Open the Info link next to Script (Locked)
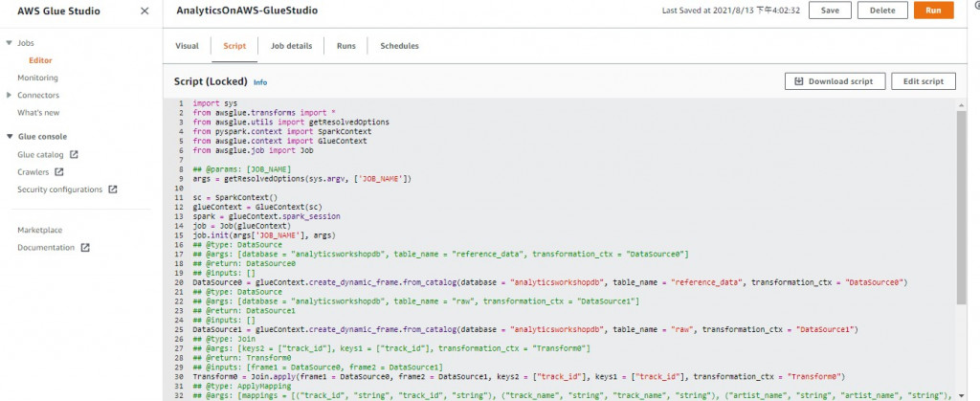 coord(260,82)
